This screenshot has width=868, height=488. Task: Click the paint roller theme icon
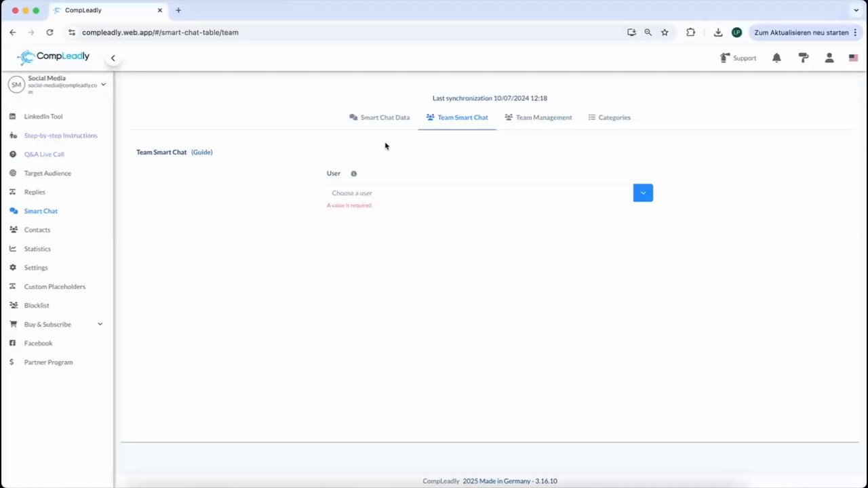[x=804, y=58]
